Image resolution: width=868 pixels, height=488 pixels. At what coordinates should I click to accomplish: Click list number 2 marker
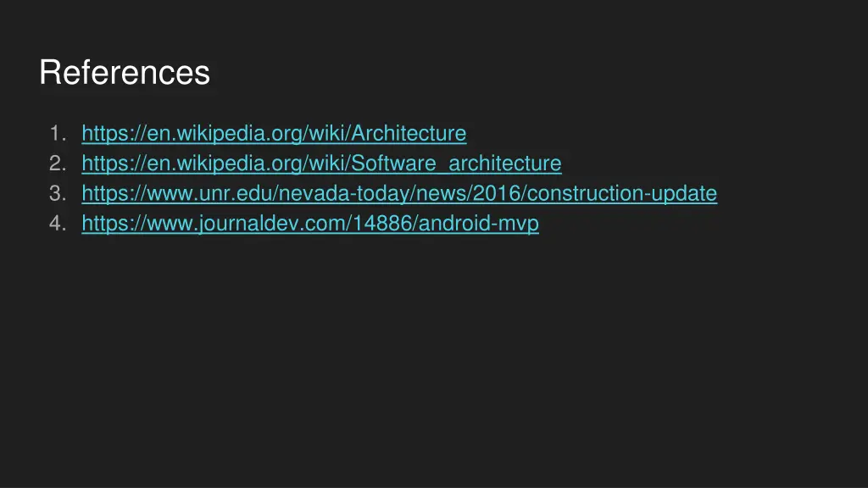click(58, 164)
